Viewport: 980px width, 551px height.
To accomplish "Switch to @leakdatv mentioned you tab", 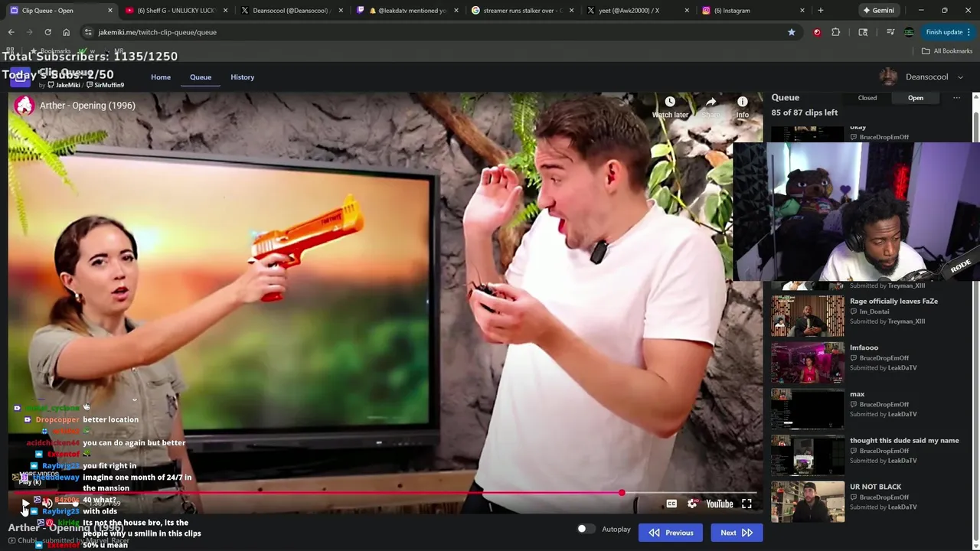I will pos(407,11).
